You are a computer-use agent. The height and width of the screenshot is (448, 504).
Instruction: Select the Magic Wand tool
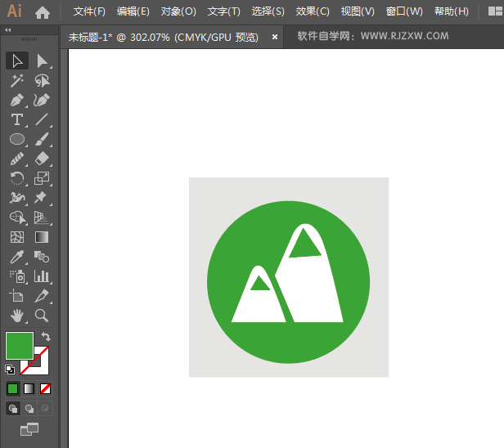[16, 80]
